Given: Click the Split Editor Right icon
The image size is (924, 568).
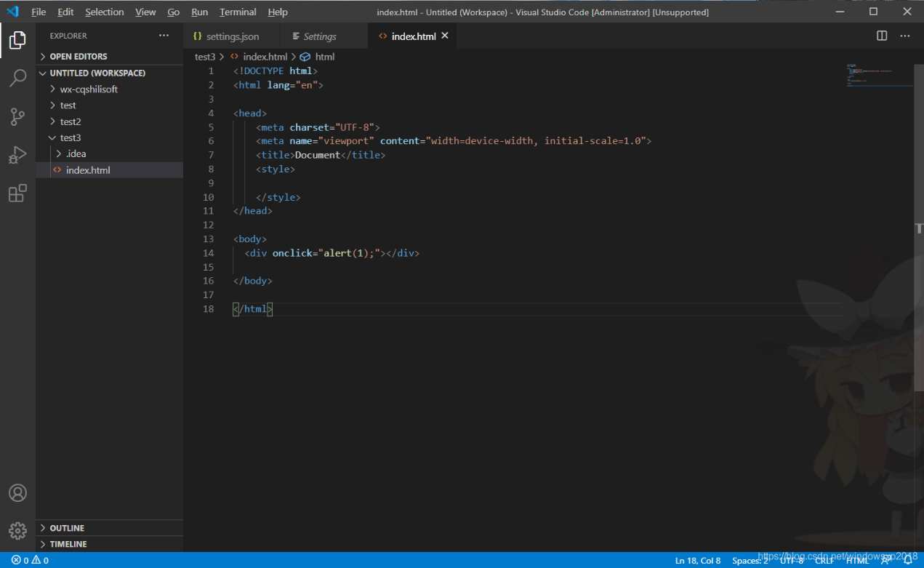Looking at the screenshot, I should pyautogui.click(x=882, y=36).
